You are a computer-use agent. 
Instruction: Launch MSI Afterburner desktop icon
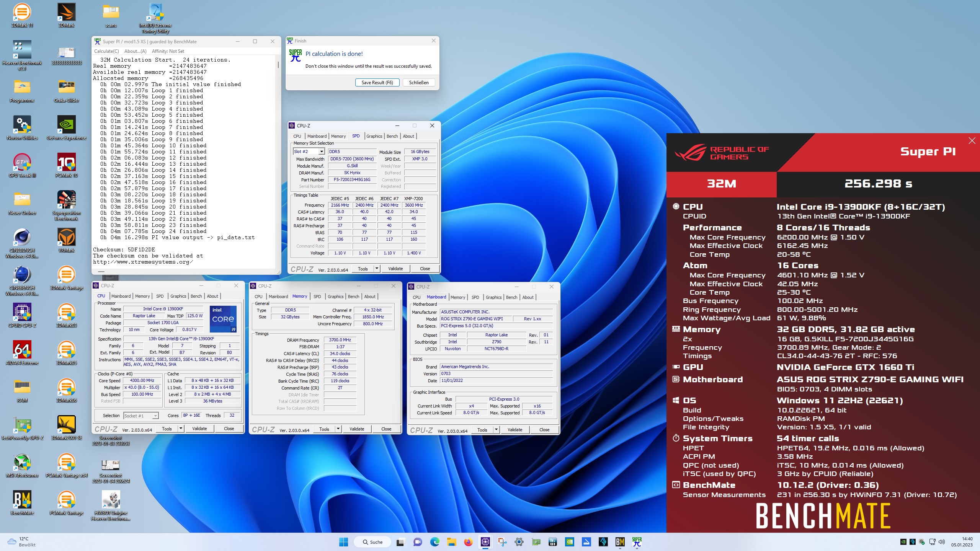pos(22,465)
